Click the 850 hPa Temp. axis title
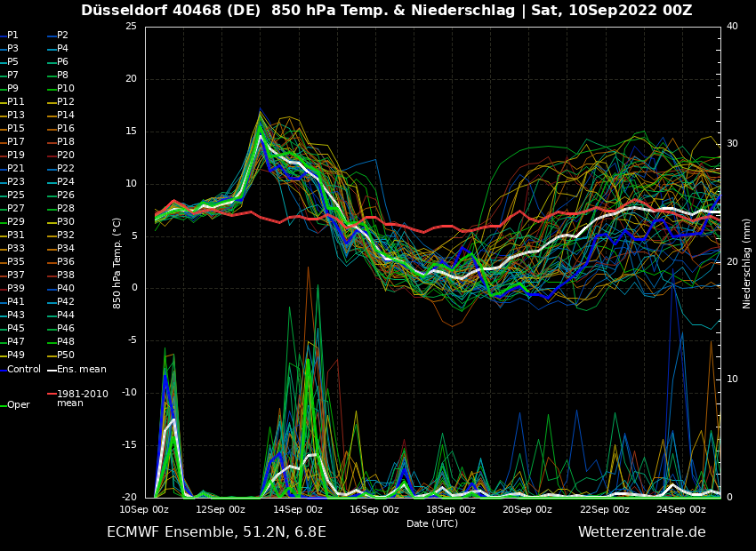 pos(117,263)
